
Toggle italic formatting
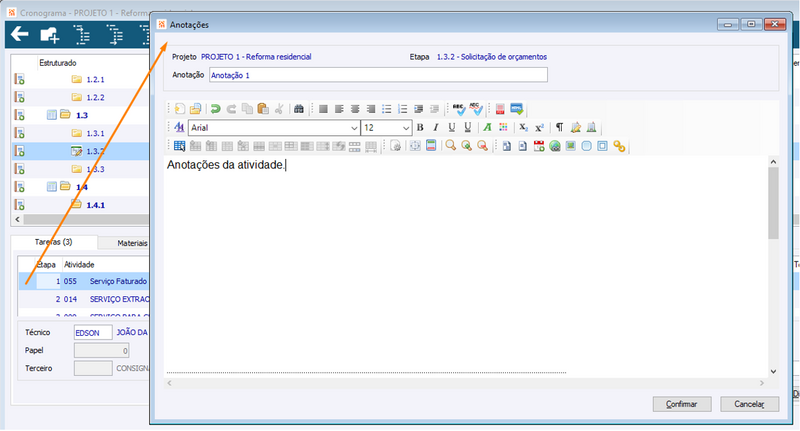tap(436, 127)
